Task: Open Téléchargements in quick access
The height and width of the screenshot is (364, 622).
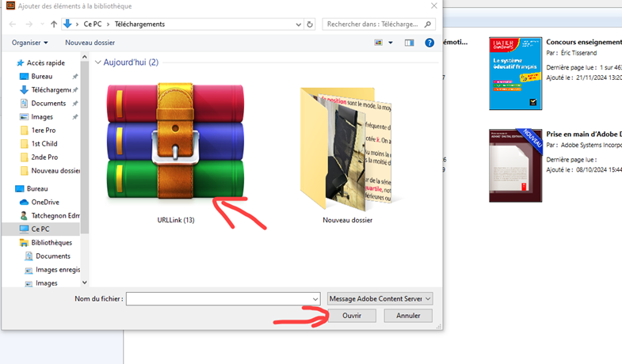Action: coord(52,90)
